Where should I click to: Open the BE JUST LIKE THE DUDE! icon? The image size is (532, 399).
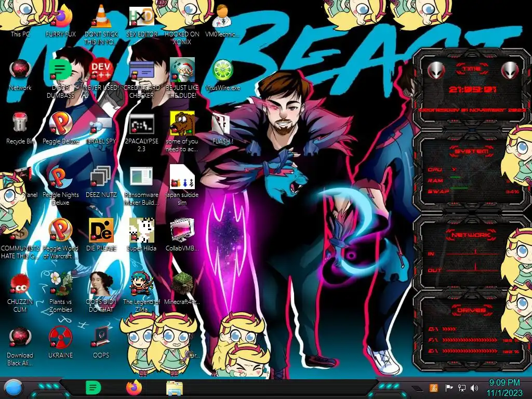pyautogui.click(x=182, y=78)
